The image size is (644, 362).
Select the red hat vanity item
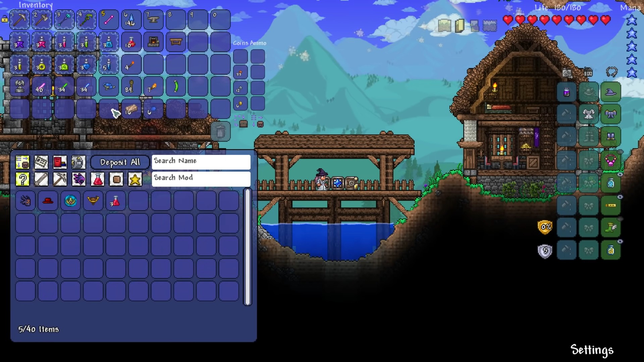tap(48, 201)
